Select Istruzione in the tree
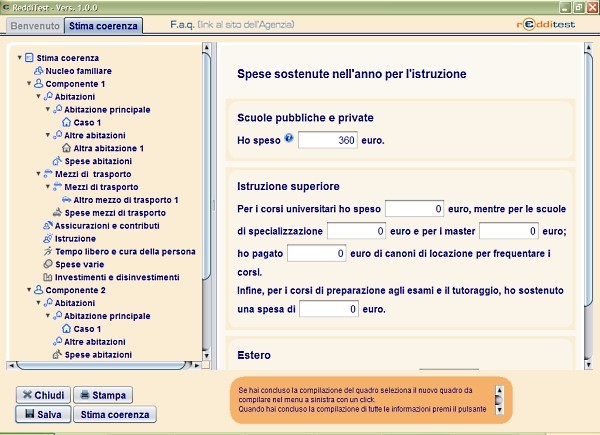The width and height of the screenshot is (600, 435). click(75, 238)
